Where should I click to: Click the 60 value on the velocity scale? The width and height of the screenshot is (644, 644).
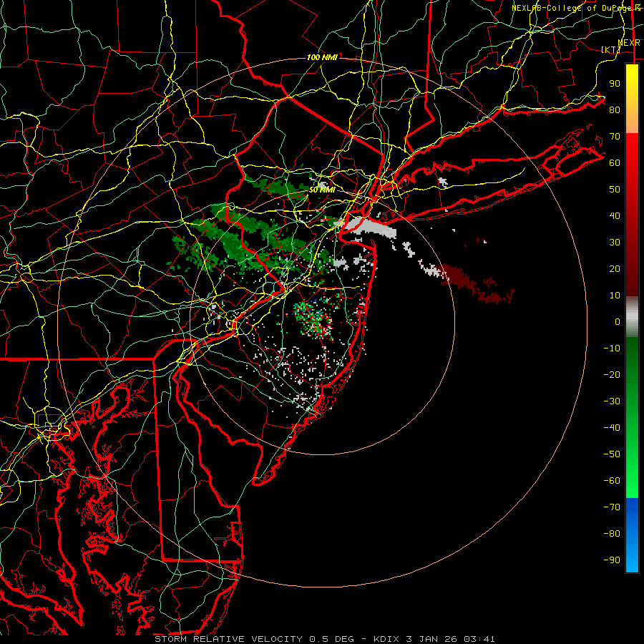pyautogui.click(x=615, y=163)
